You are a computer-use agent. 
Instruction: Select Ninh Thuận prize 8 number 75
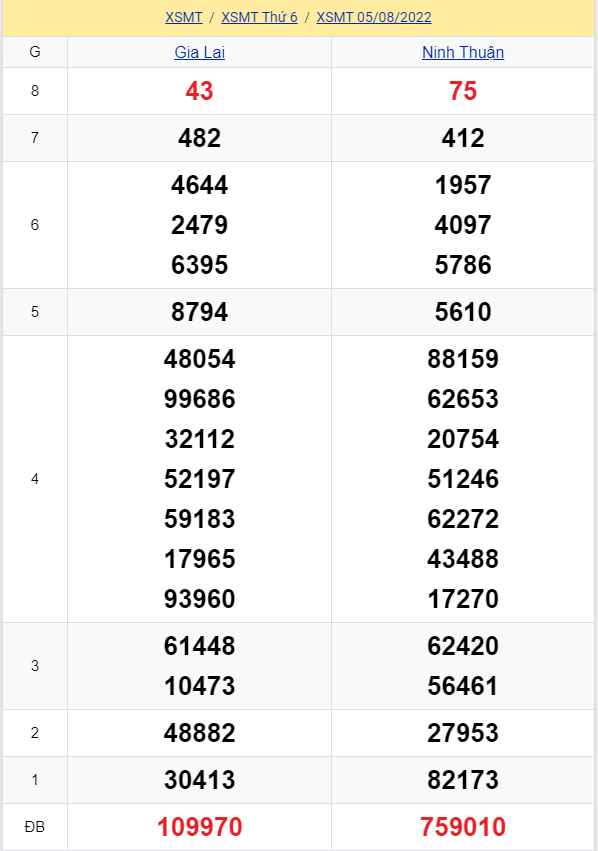coord(463,91)
